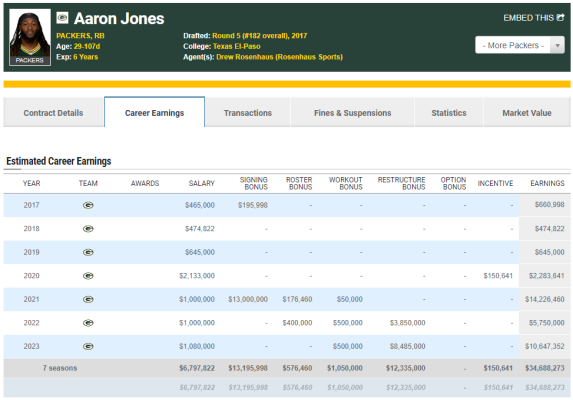Click the $400,000 roster bonus in 2022
The image size is (573, 400).
click(297, 323)
